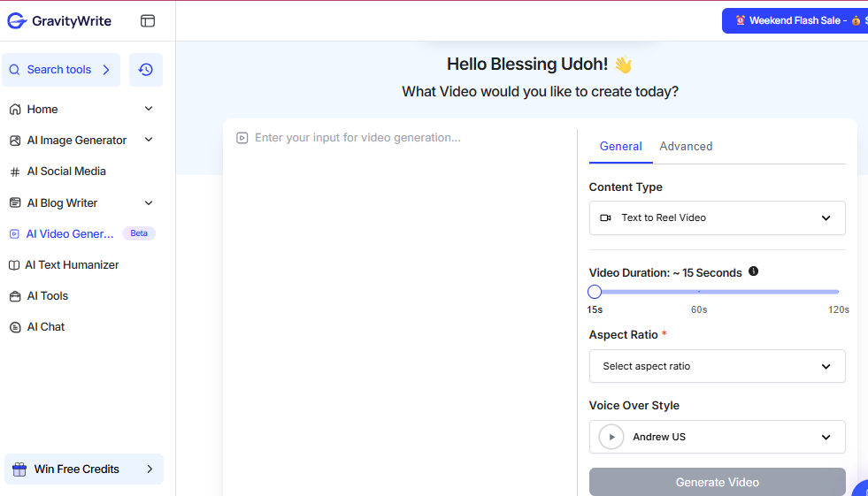Toggle the sidebar collapse panel icon
Viewport: 868px width, 496px height.
pyautogui.click(x=148, y=20)
